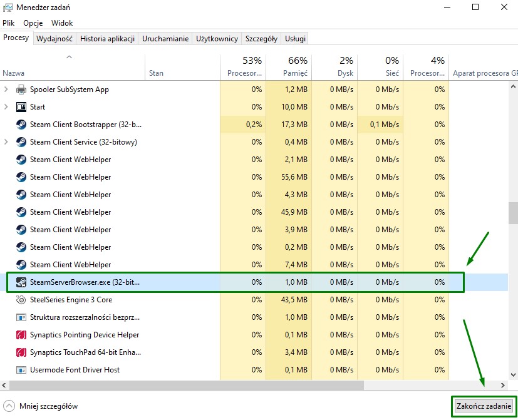Select the SteelSeries Engine 3 Core name
Screen dimensions: 518x420
pos(71,299)
